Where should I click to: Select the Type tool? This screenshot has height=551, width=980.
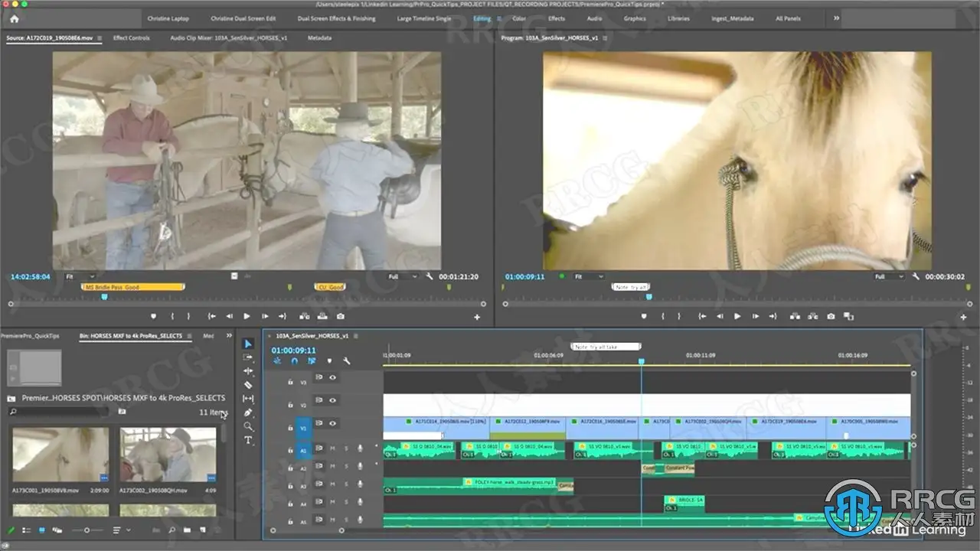248,441
